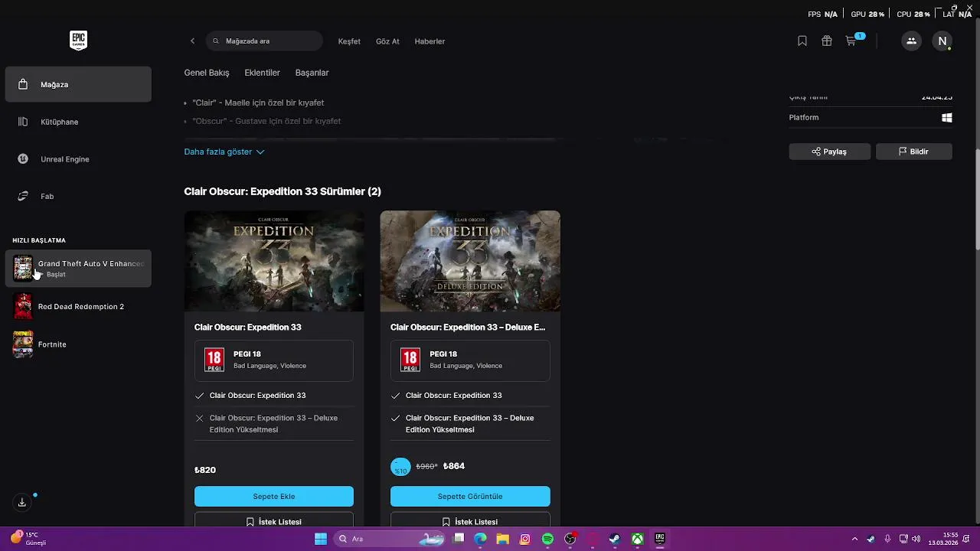Open Task View on the taskbar
This screenshot has height=551, width=980.
[459, 539]
